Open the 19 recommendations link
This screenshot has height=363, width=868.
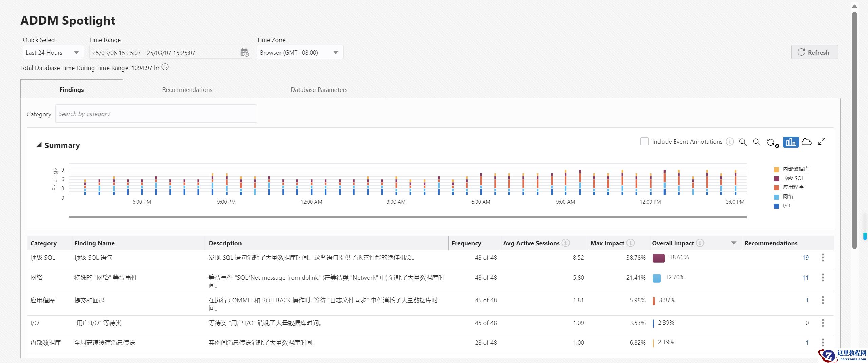(805, 258)
